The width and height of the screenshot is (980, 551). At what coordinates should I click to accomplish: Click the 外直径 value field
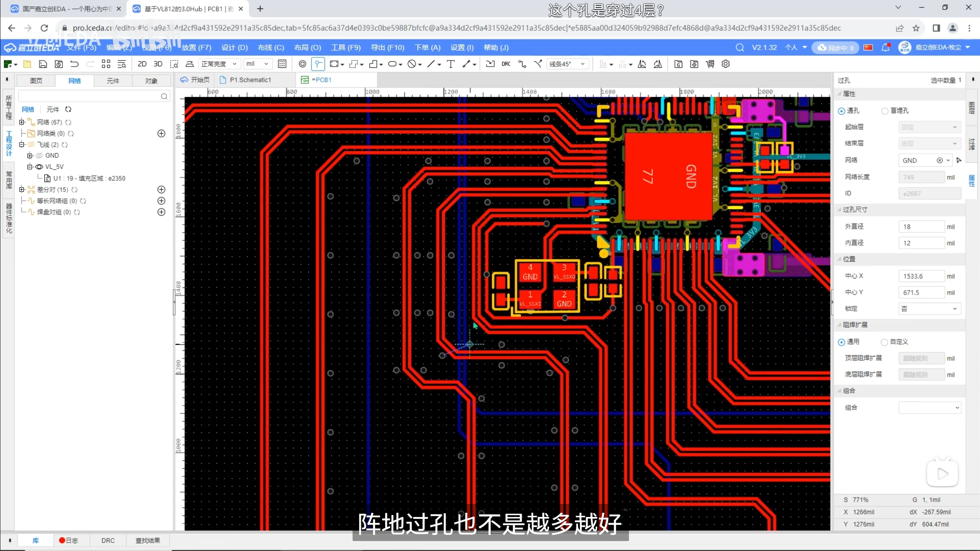(921, 227)
